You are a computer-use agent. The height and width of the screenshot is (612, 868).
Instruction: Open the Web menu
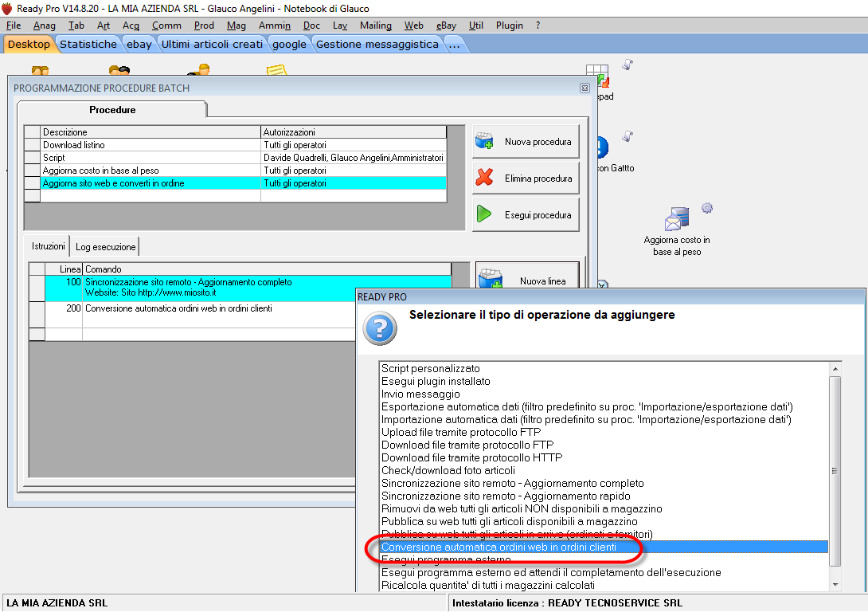[413, 25]
